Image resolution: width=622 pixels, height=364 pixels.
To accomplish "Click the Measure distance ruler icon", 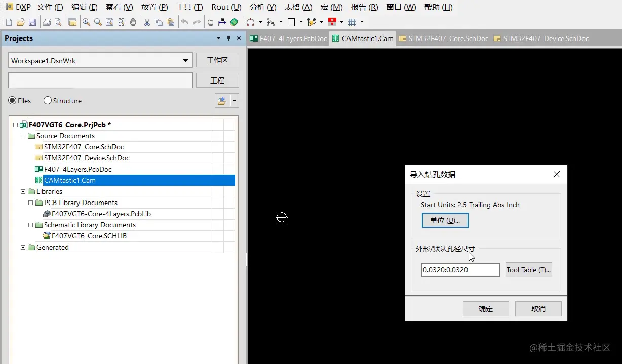I will [222, 22].
